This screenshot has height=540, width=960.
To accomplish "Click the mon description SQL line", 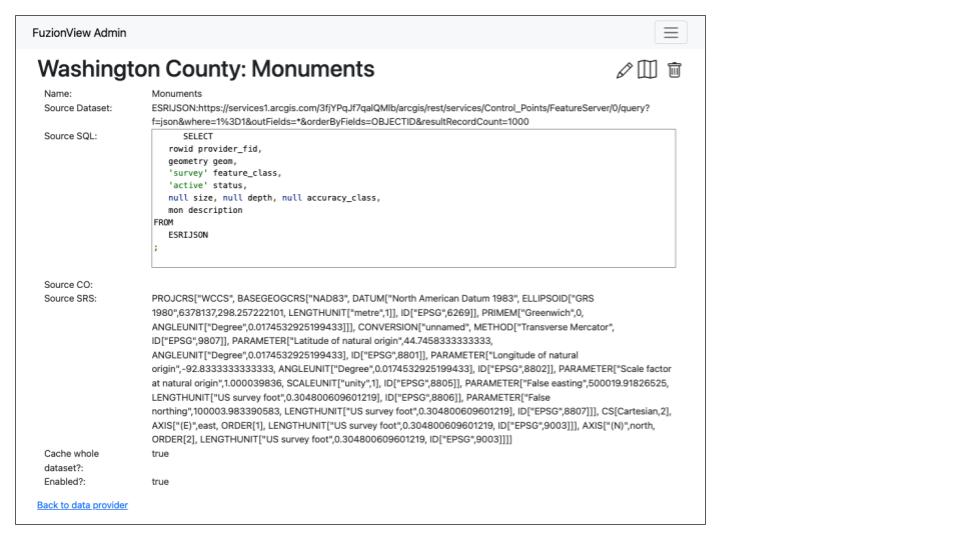I will [205, 210].
